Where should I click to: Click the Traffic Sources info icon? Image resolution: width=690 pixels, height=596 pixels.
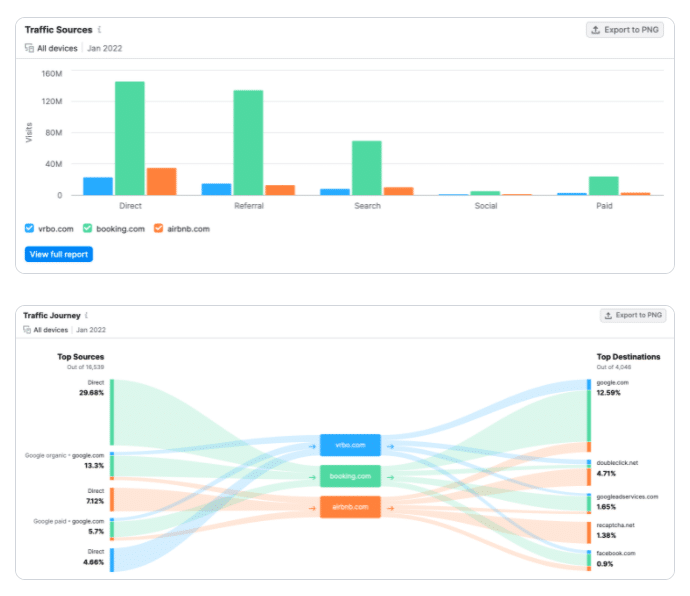click(x=99, y=29)
